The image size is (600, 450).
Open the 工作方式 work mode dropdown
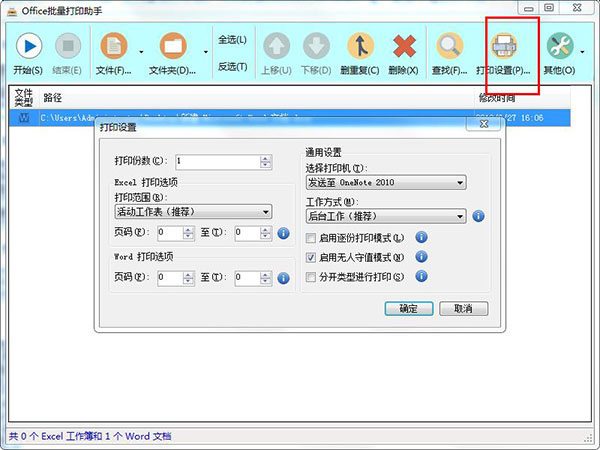386,216
